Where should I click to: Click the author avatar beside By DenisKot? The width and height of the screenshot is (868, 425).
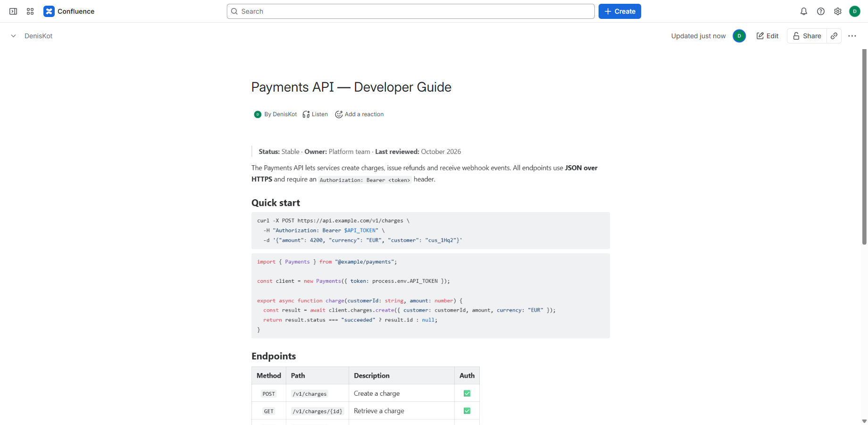coord(258,114)
